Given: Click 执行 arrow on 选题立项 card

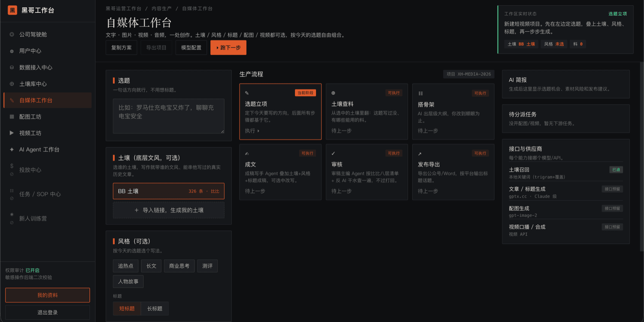Looking at the screenshot, I should (x=252, y=131).
